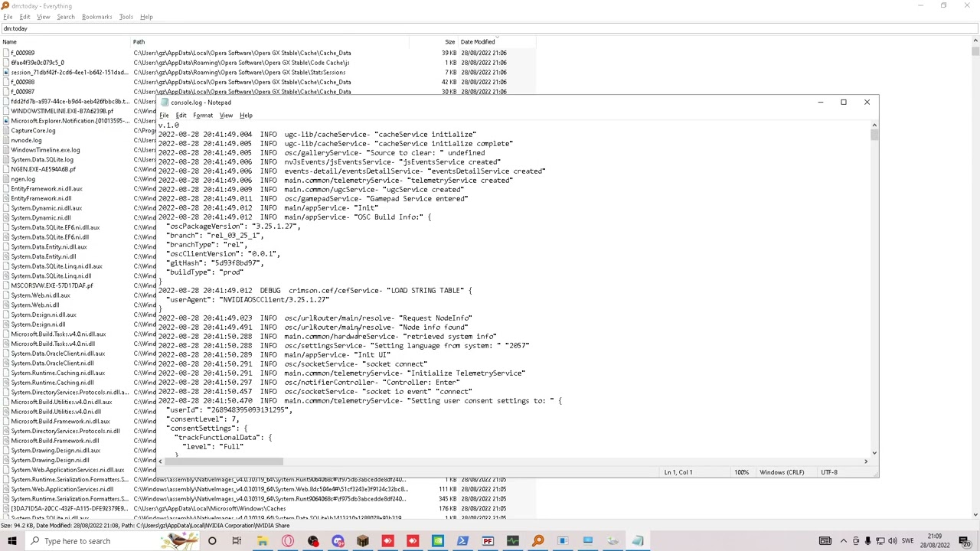This screenshot has width=980, height=551.
Task: Open Everything's Bookmarks menu
Action: click(96, 17)
